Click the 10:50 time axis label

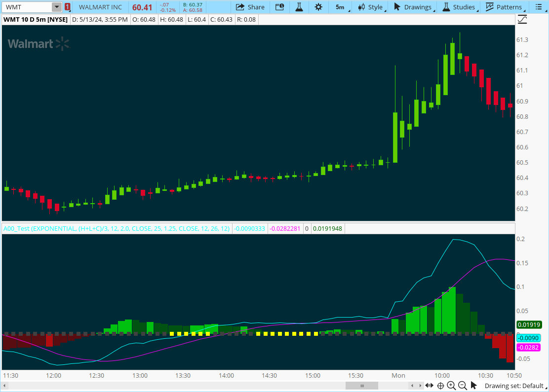pyautogui.click(x=514, y=376)
